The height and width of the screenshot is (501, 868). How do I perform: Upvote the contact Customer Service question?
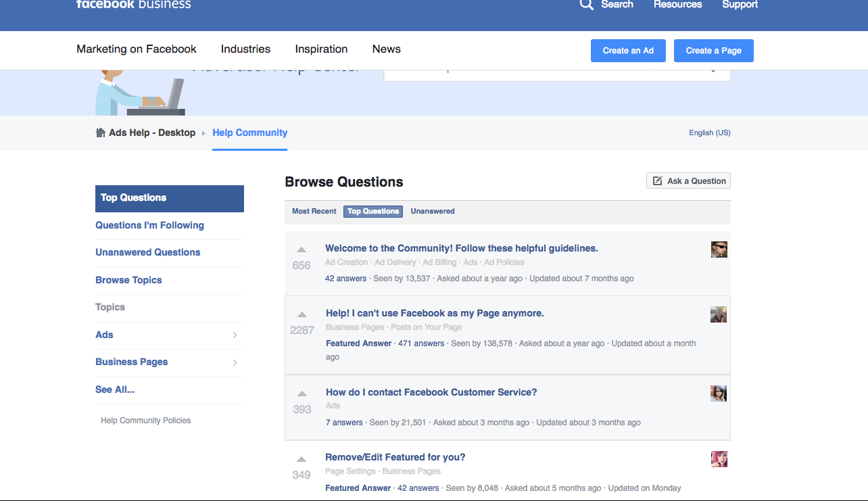pyautogui.click(x=302, y=393)
